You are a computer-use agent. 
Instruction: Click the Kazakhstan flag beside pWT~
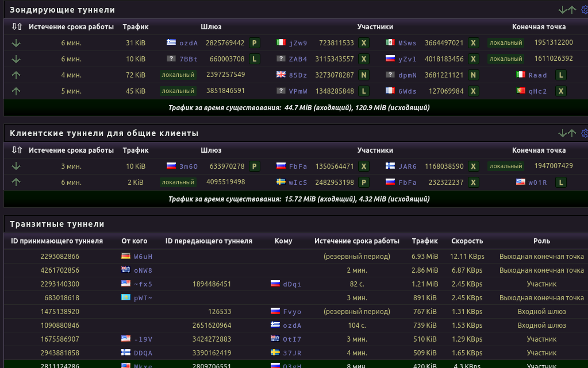pyautogui.click(x=126, y=297)
